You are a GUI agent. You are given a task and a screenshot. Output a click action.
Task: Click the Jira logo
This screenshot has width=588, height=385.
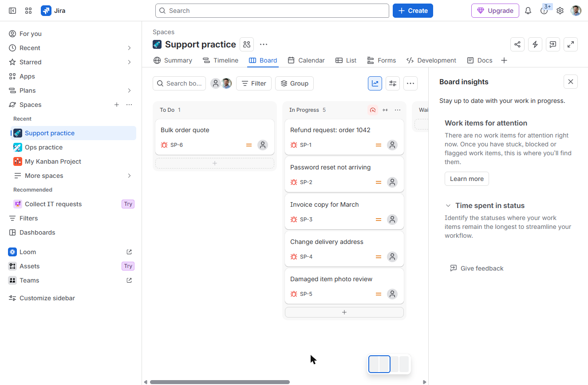[x=53, y=11]
